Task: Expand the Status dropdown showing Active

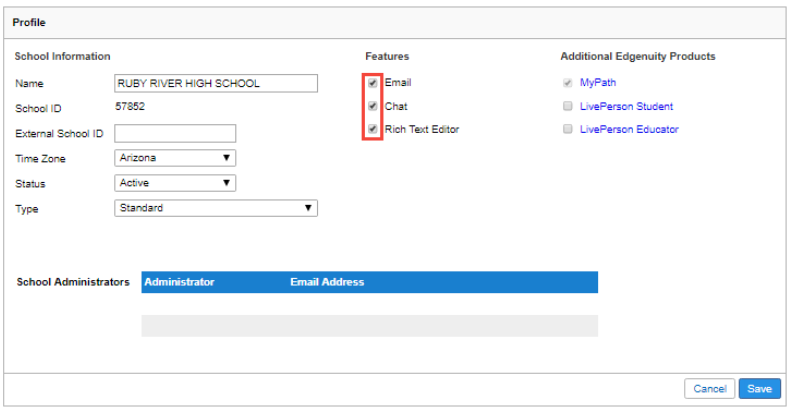Action: [175, 183]
